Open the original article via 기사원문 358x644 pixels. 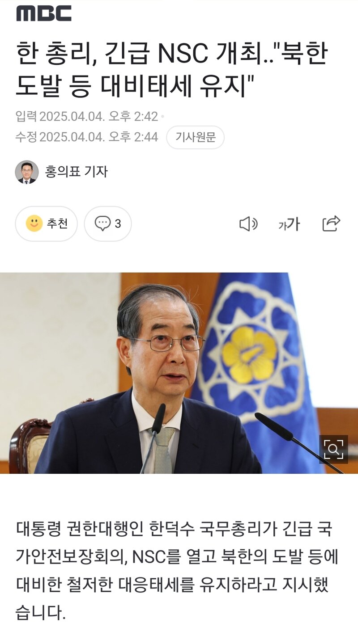[x=195, y=137]
